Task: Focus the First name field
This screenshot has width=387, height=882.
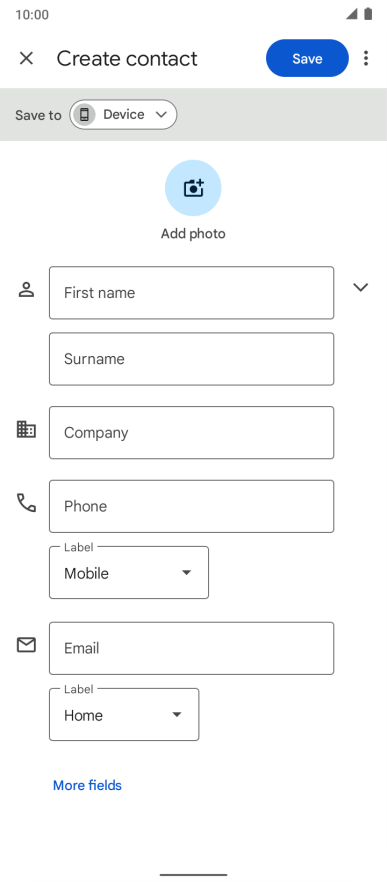Action: (x=191, y=292)
